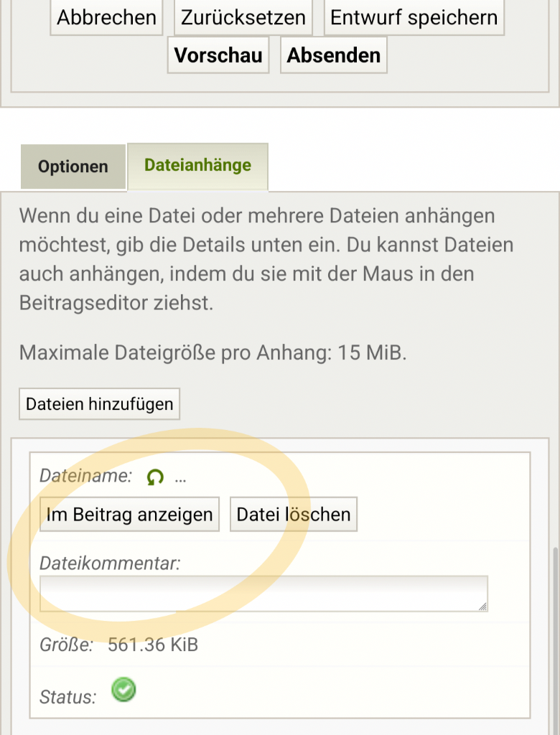Click Zurücksetzen to reset the form

[242, 17]
